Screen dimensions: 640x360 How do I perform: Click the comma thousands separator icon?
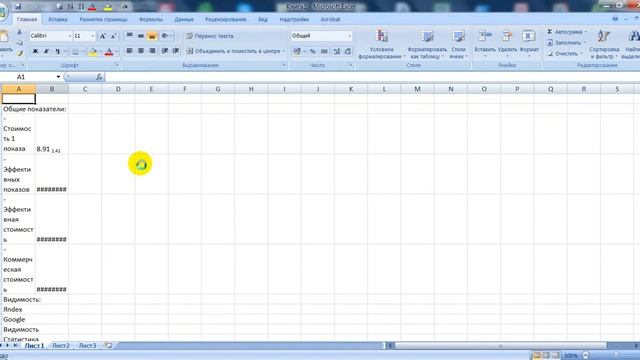click(324, 51)
